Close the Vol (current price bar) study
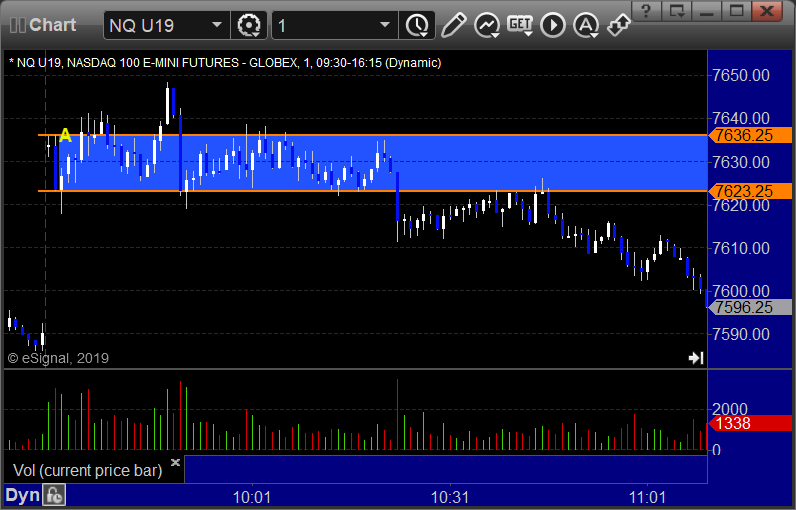796x510 pixels. (x=175, y=462)
